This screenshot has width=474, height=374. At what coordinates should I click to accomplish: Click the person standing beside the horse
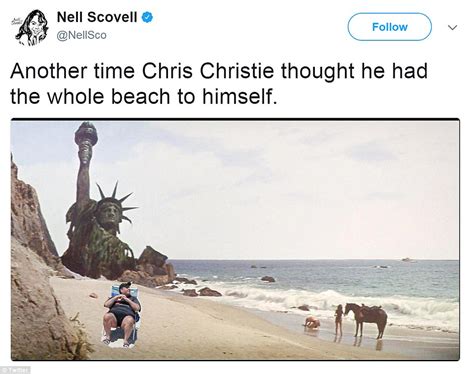339,320
